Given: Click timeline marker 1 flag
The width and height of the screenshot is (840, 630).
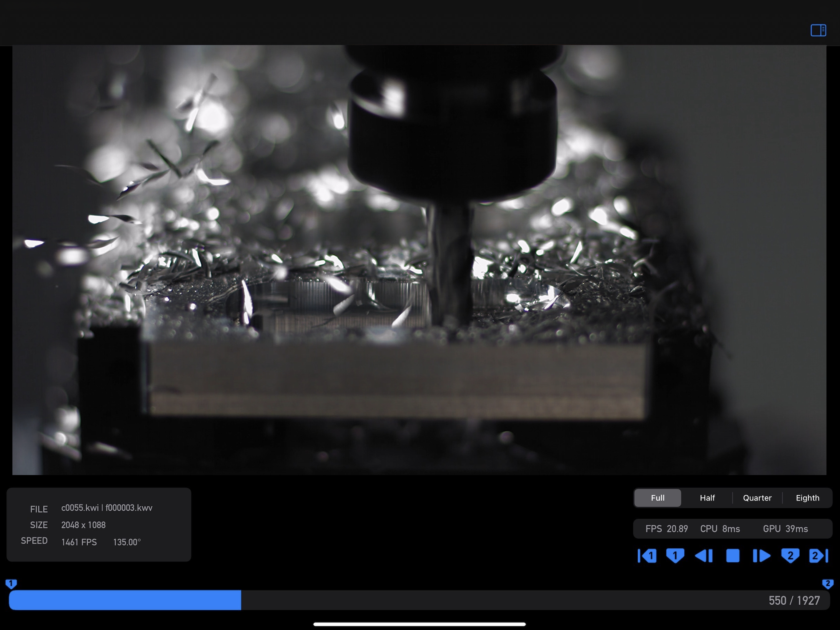Looking at the screenshot, I should [11, 584].
